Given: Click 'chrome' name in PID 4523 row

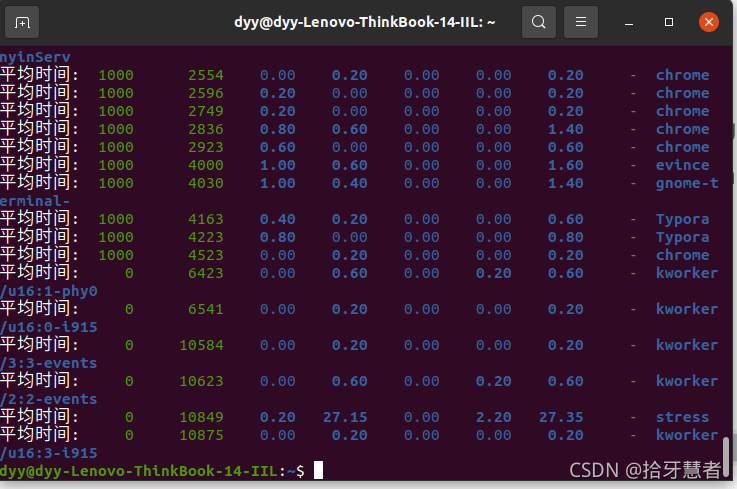Looking at the screenshot, I should coord(682,255).
